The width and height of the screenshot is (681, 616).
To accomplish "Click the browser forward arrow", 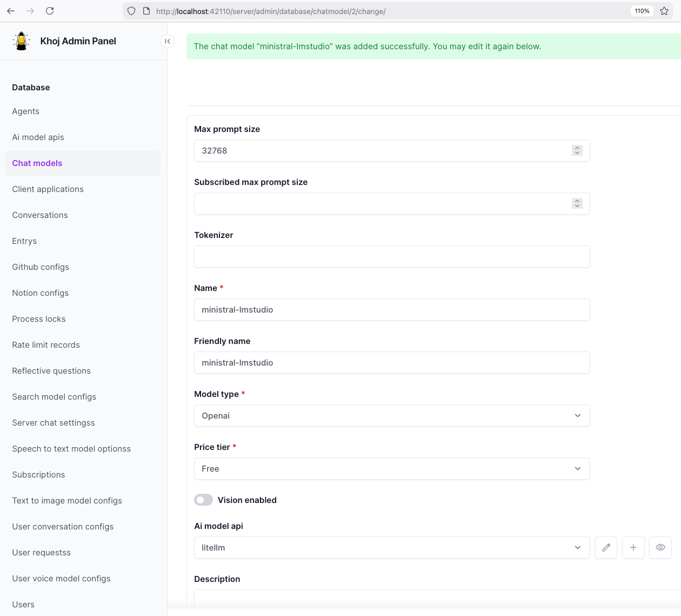I will coord(30,11).
